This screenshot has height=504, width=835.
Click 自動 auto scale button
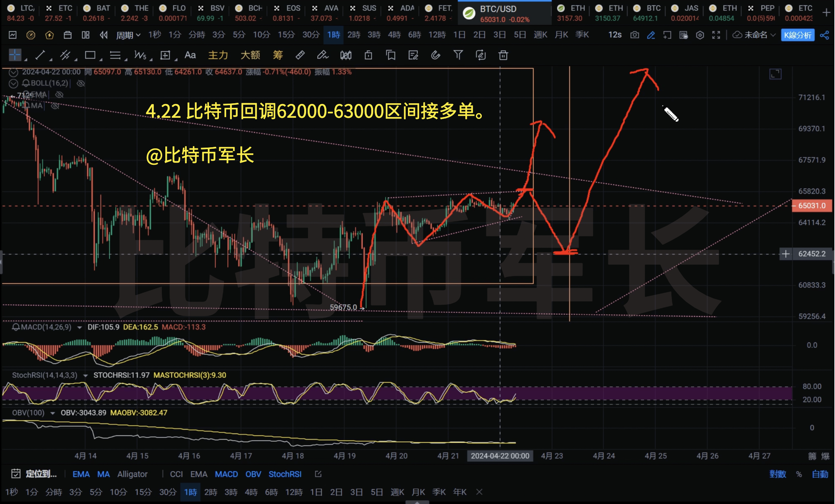[820, 474]
